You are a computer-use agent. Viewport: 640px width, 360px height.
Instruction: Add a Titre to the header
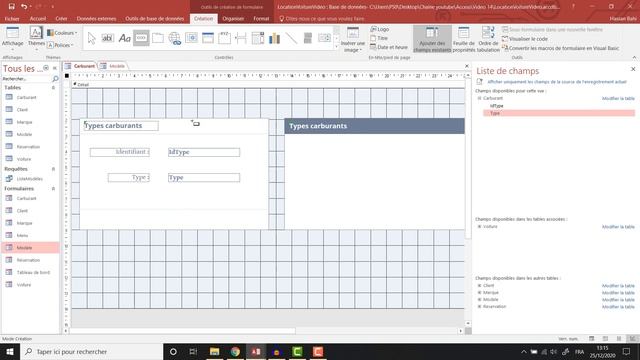click(379, 38)
